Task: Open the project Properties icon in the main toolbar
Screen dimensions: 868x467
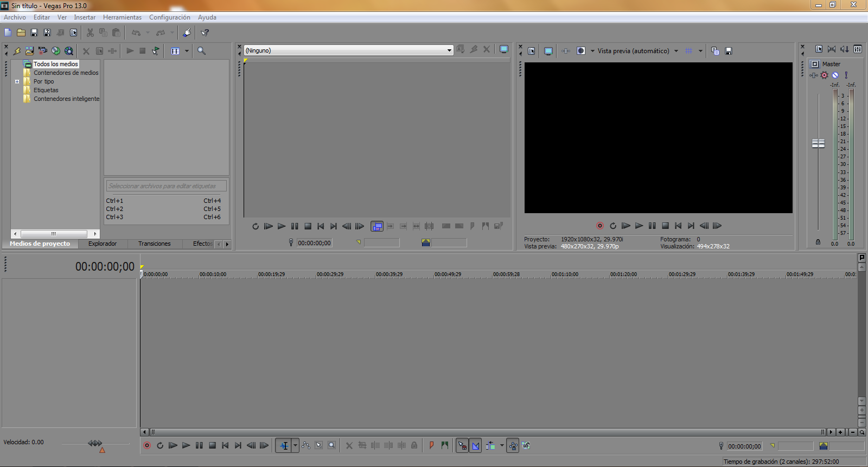Action: tap(73, 33)
